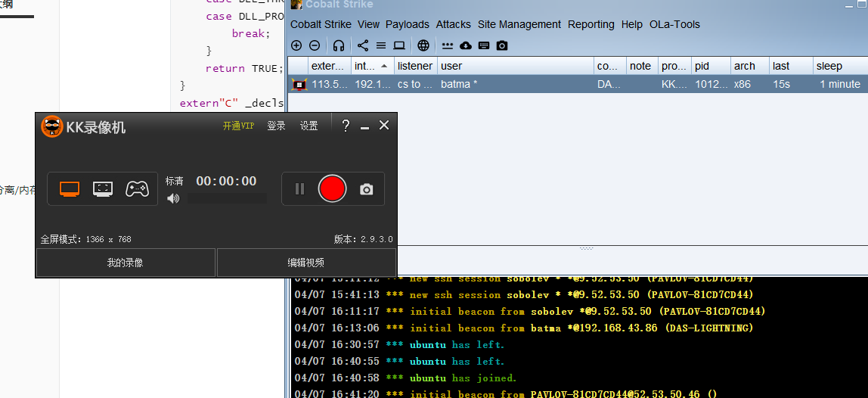The width and height of the screenshot is (868, 398).
Task: Select region recording mode
Action: [103, 188]
